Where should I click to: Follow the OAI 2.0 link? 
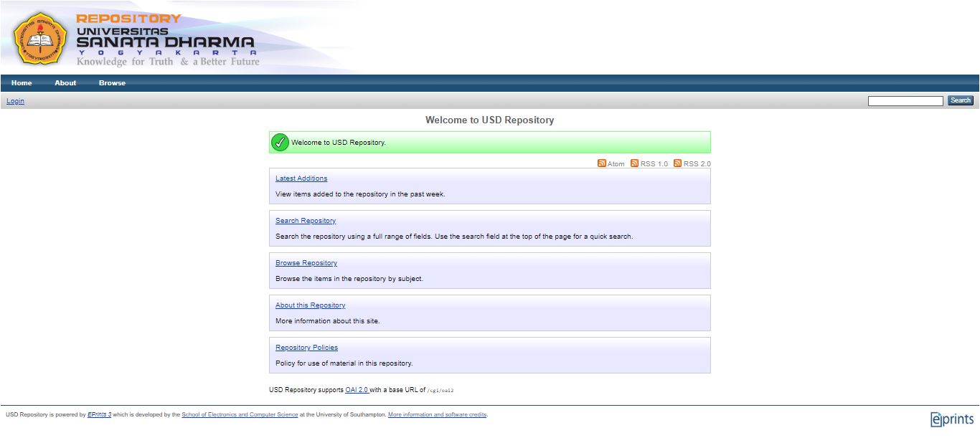[357, 390]
